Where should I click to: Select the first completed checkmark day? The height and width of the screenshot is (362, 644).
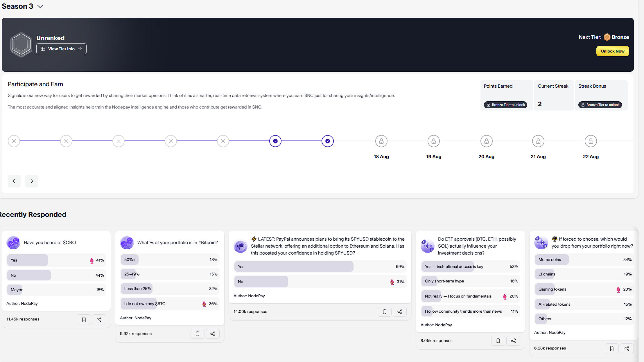tap(275, 141)
